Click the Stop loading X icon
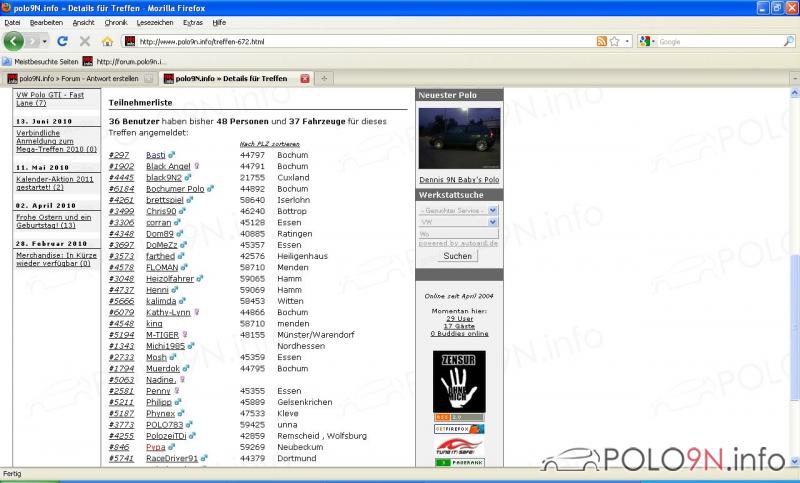 pos(84,41)
